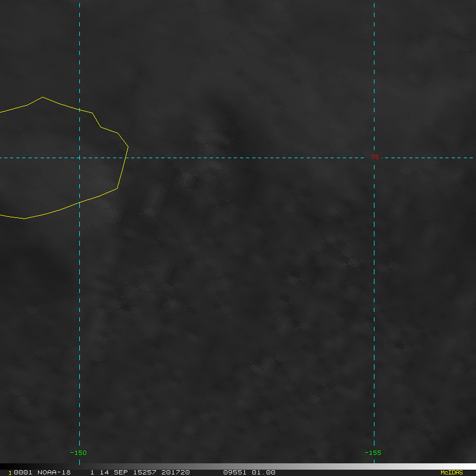Click the red 75 latitude label
This screenshot has width=476, height=476.
(x=374, y=158)
